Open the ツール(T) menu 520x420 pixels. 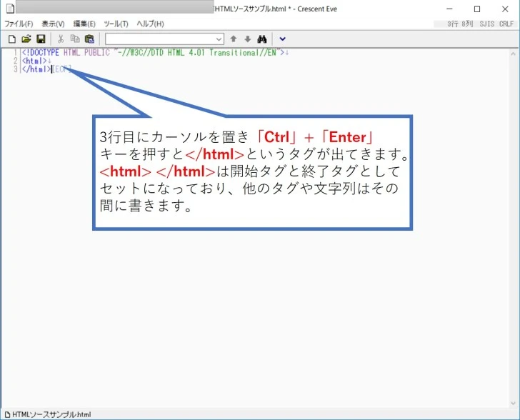point(116,24)
